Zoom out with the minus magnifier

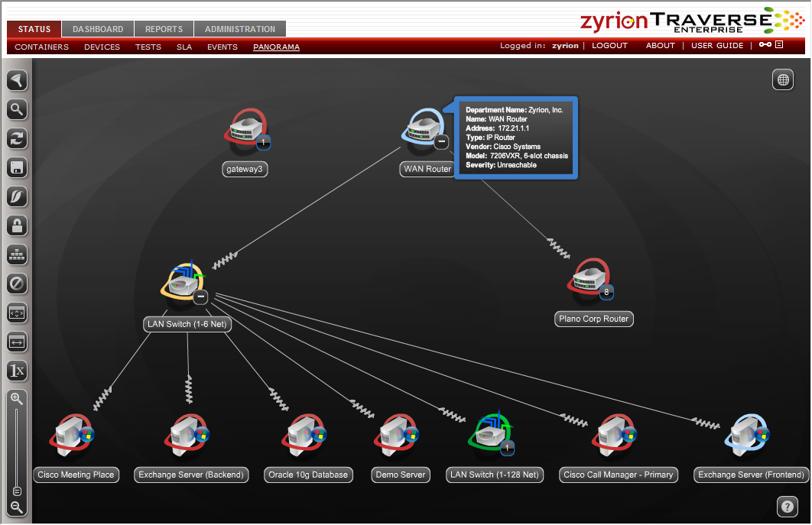coord(17,507)
